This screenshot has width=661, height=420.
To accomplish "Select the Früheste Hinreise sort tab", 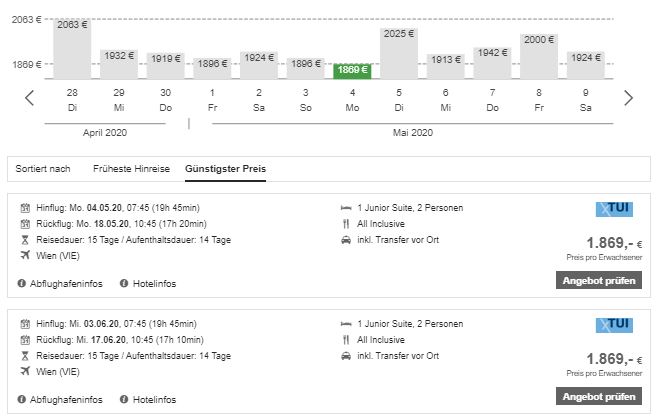I will (x=132, y=168).
